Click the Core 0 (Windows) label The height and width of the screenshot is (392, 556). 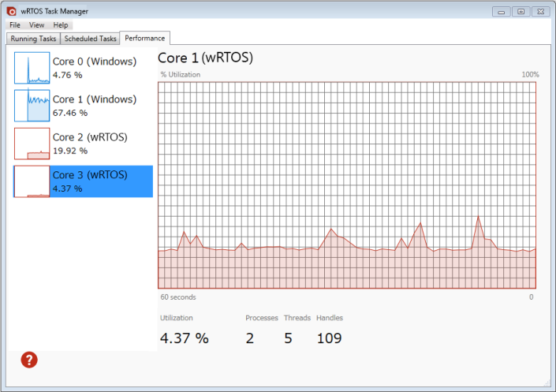pos(94,62)
